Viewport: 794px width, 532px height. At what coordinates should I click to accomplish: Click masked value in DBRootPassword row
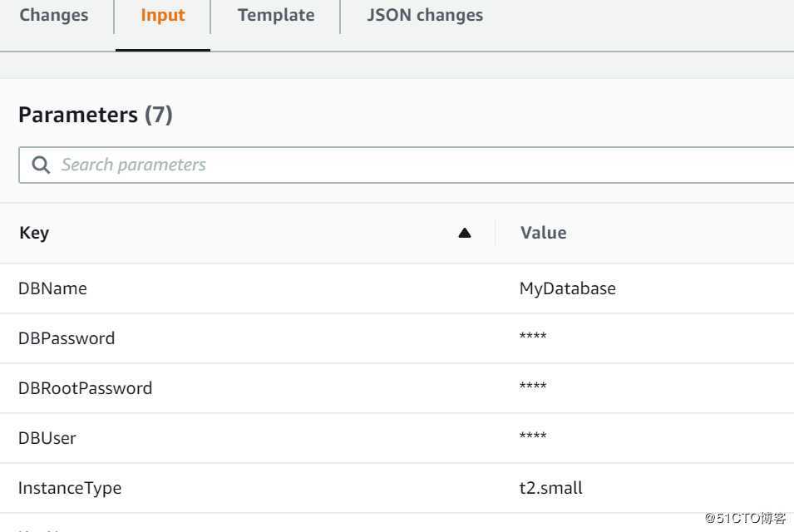pos(533,387)
